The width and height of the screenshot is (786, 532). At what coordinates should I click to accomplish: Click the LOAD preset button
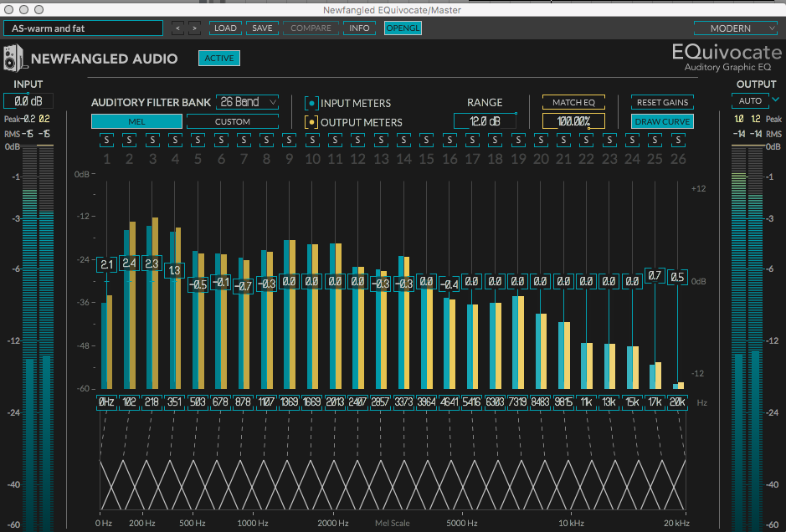(225, 28)
